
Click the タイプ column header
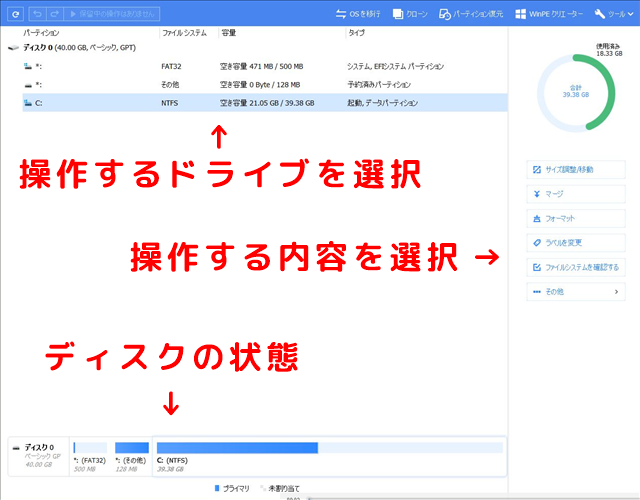(356, 33)
